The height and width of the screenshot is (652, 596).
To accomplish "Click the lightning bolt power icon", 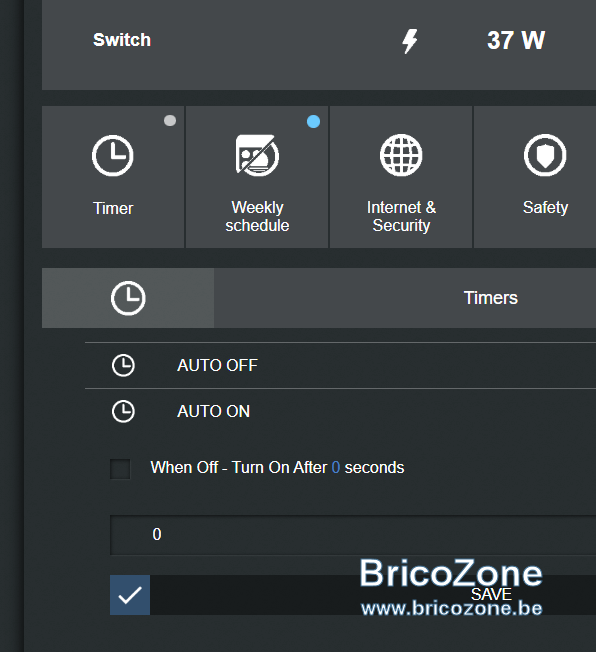I will point(409,40).
